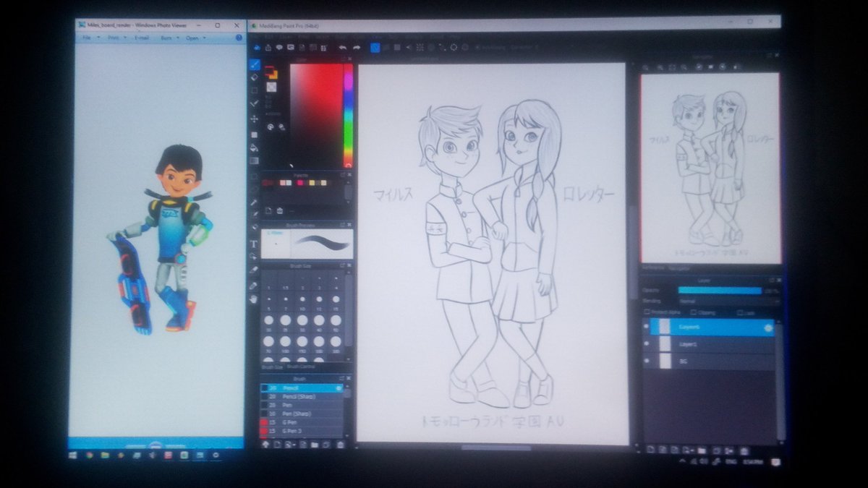Select the Bucket fill tool
The height and width of the screenshot is (488, 868).
[x=255, y=147]
